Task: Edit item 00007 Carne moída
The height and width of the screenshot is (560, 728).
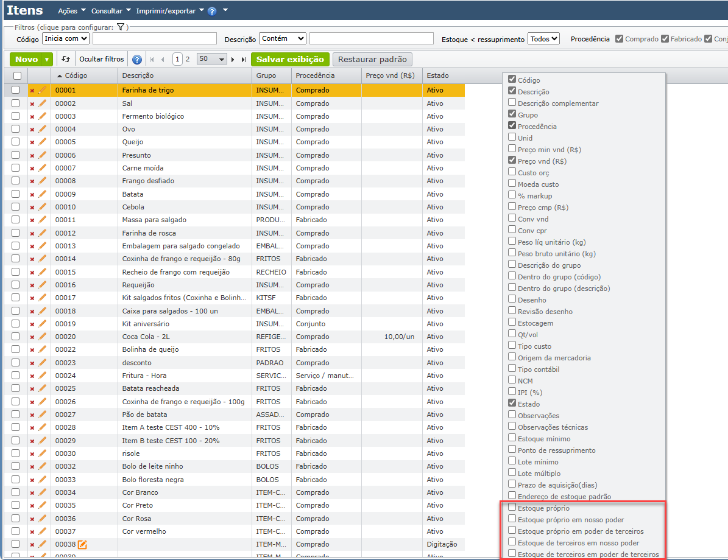Action: pyautogui.click(x=42, y=167)
